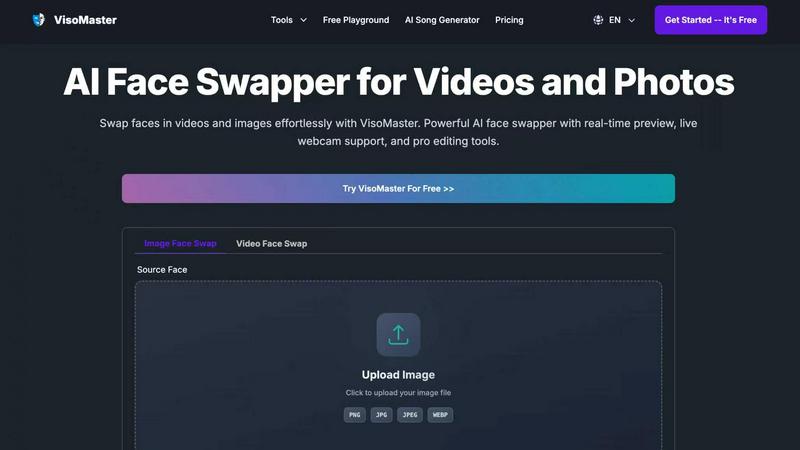Image resolution: width=800 pixels, height=450 pixels.
Task: Click the WEBP format badge
Action: click(x=440, y=415)
